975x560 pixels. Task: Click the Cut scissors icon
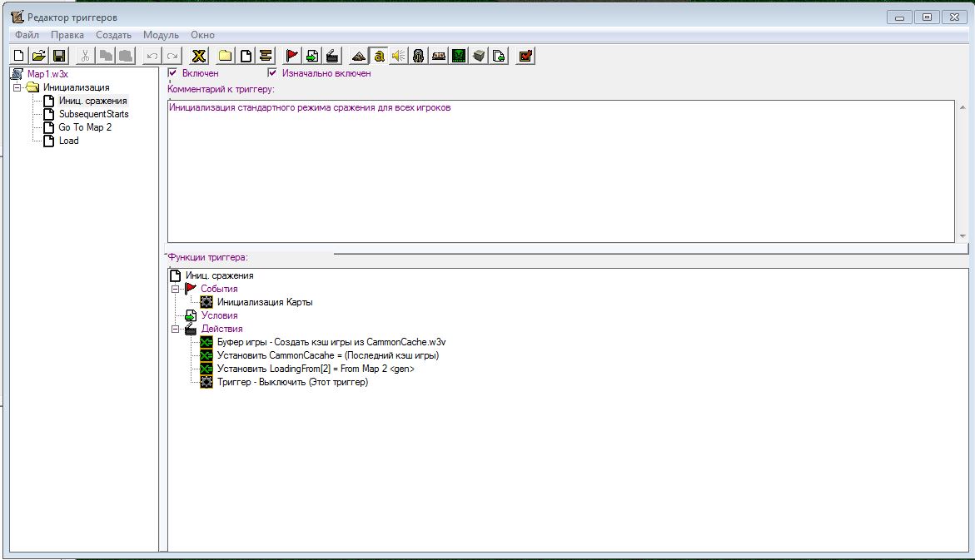coord(85,56)
